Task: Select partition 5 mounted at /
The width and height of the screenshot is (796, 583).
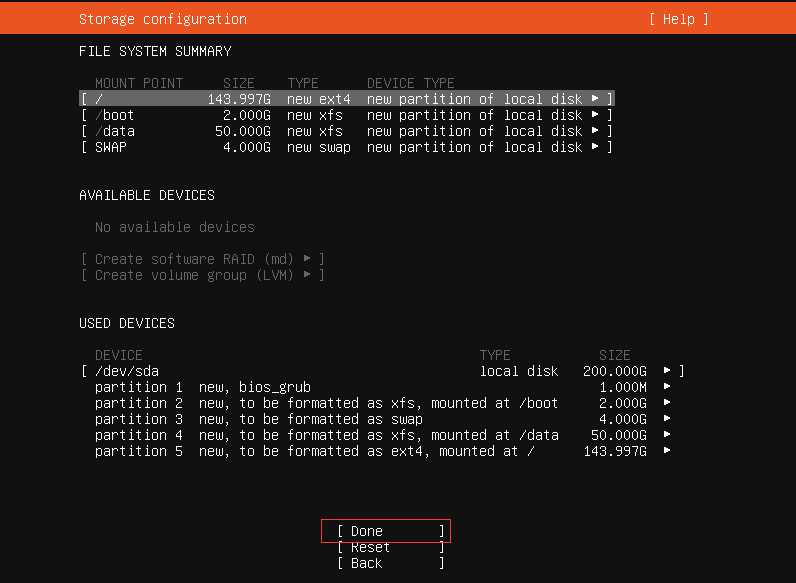Action: coord(382,451)
